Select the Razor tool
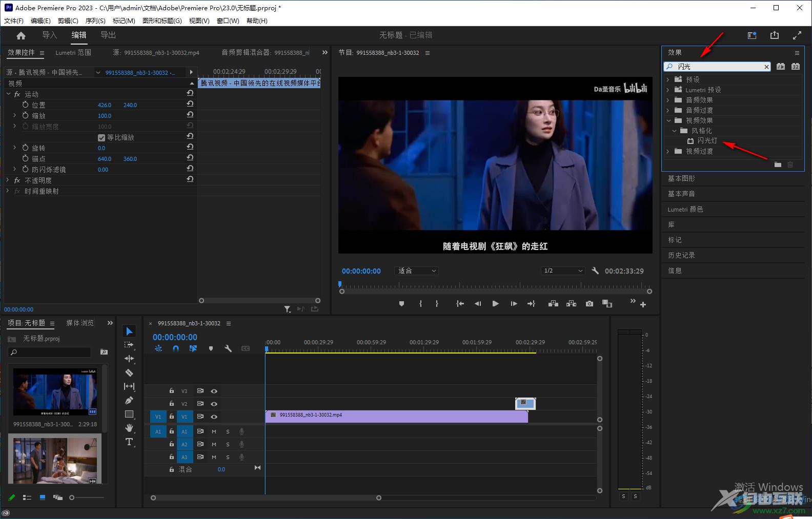Screen dimensions: 812x519 coord(129,372)
